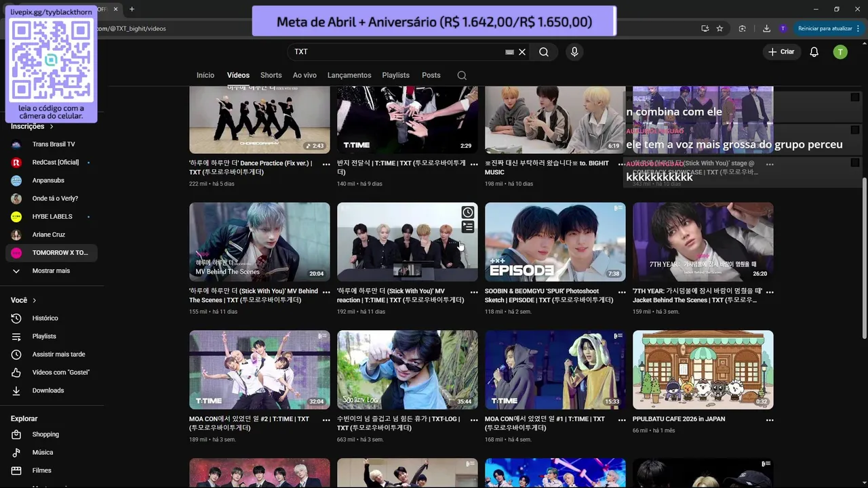Image resolution: width=868 pixels, height=488 pixels.
Task: Open options for 반지 전달식 video
Action: (474, 164)
